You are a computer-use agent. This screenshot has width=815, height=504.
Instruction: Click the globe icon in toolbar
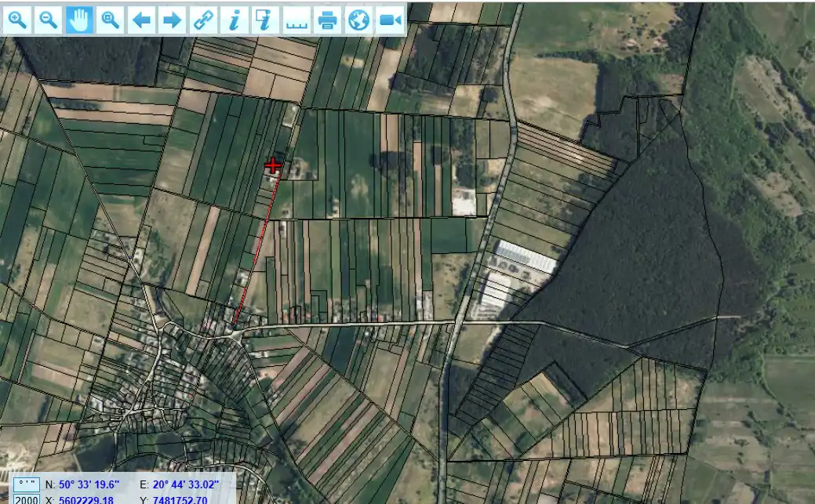click(358, 20)
